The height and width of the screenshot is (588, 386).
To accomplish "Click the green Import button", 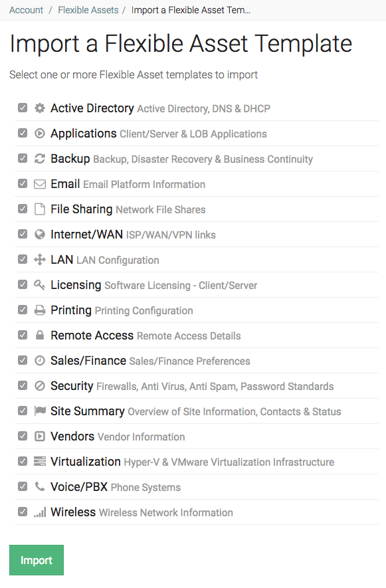I will pyautogui.click(x=37, y=560).
